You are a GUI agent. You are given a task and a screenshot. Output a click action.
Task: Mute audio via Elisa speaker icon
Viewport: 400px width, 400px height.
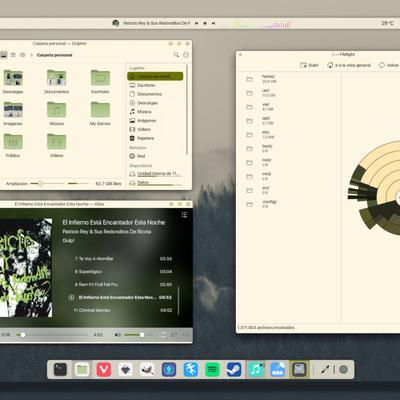tap(118, 334)
